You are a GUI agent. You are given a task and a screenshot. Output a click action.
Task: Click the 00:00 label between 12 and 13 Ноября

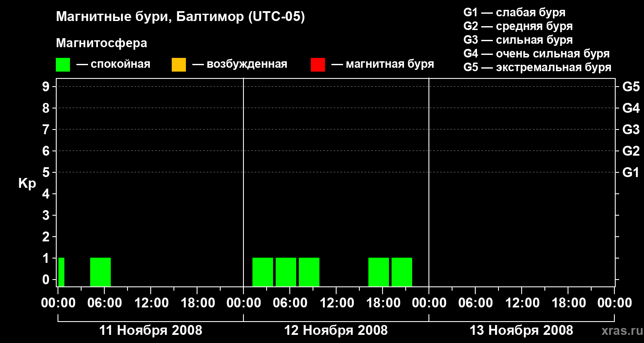coord(429,303)
